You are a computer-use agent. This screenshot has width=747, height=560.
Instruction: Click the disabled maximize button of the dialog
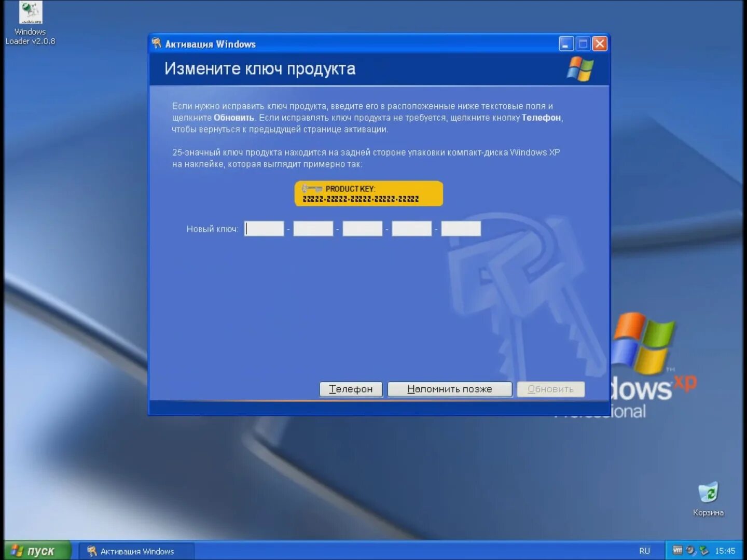[x=583, y=44]
